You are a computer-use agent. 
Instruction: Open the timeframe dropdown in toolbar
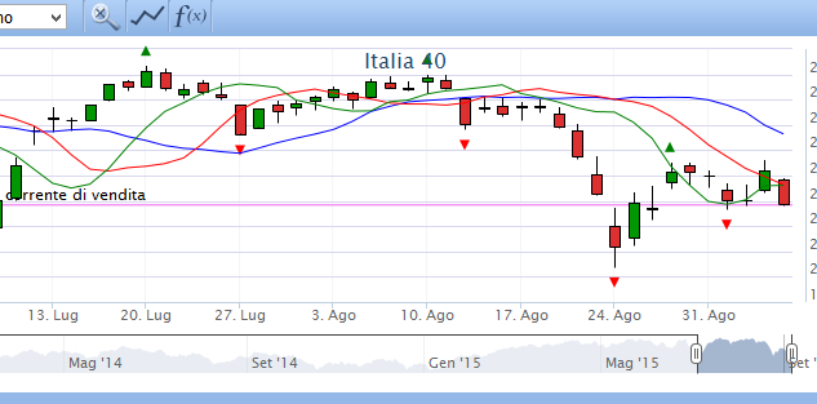(x=32, y=17)
